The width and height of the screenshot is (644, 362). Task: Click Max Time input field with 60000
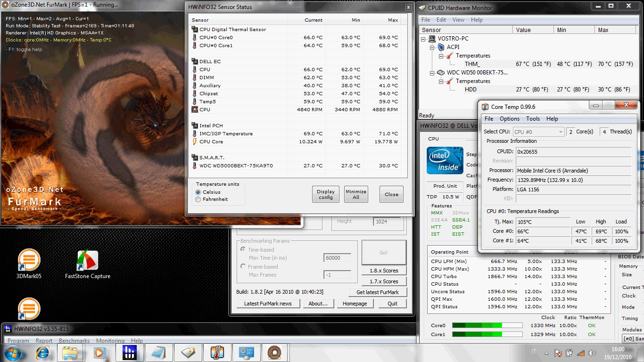pos(338,258)
